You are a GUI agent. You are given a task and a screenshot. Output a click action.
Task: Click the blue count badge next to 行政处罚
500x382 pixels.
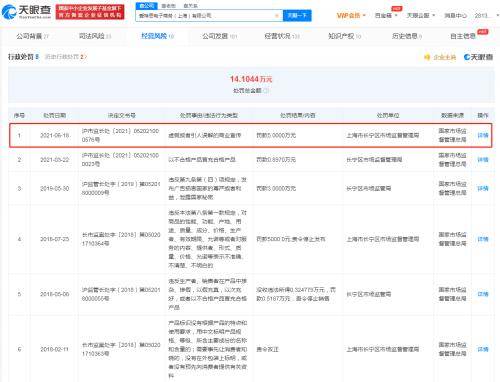pyautogui.click(x=37, y=57)
